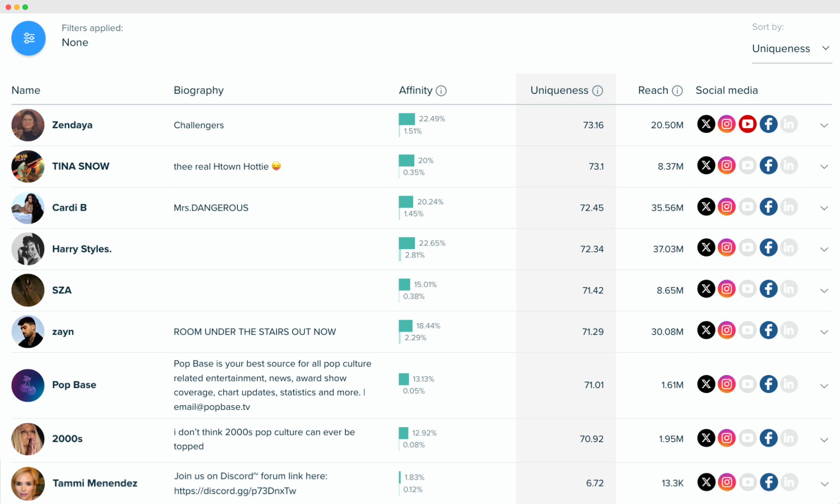This screenshot has width=840, height=504.
Task: Click the X (Twitter) icon for Zendaya
Action: pos(706,124)
